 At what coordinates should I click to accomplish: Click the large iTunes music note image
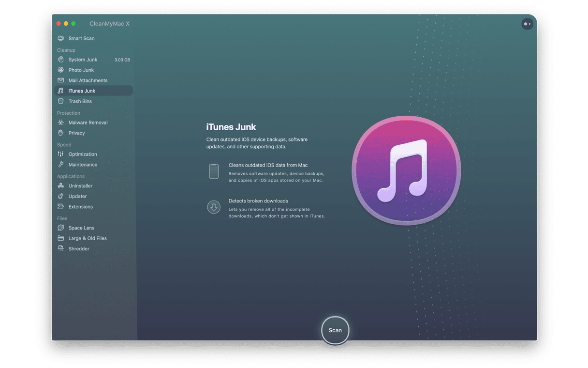[406, 170]
